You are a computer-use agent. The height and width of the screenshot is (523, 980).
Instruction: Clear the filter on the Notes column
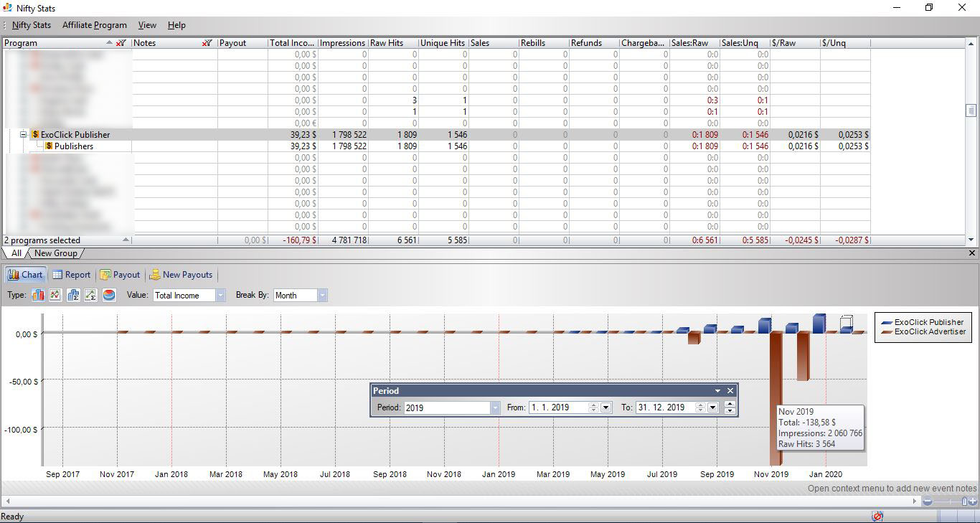click(x=207, y=42)
